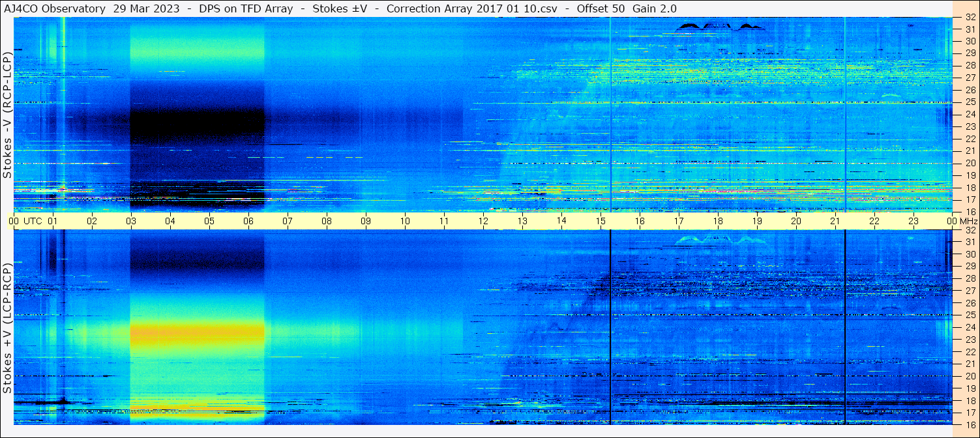Click hour tick 19 on the UTC time axis
980x438 pixels.
[x=757, y=221]
